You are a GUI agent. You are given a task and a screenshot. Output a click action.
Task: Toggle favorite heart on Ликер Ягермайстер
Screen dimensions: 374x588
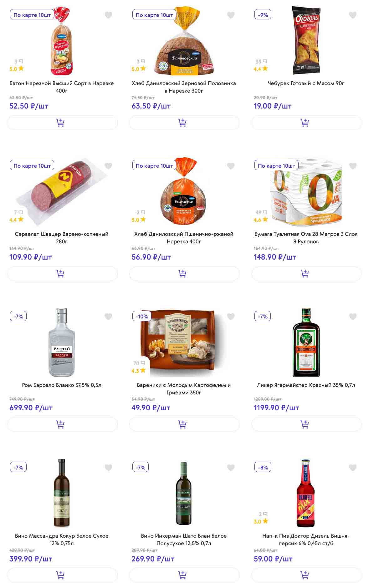(x=353, y=317)
